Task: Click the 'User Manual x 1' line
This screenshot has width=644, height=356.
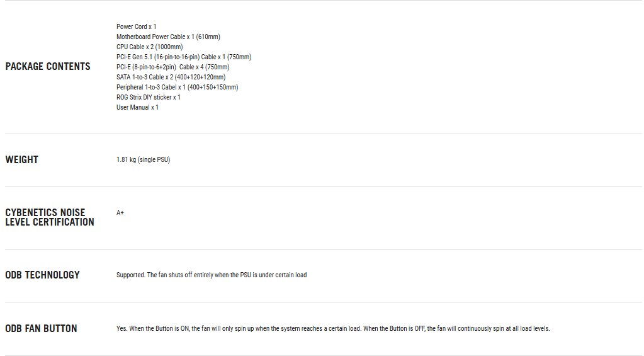Action: pyautogui.click(x=137, y=107)
